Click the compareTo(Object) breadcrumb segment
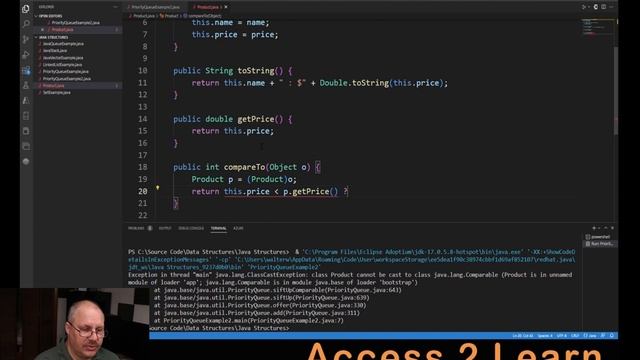 tap(203, 16)
